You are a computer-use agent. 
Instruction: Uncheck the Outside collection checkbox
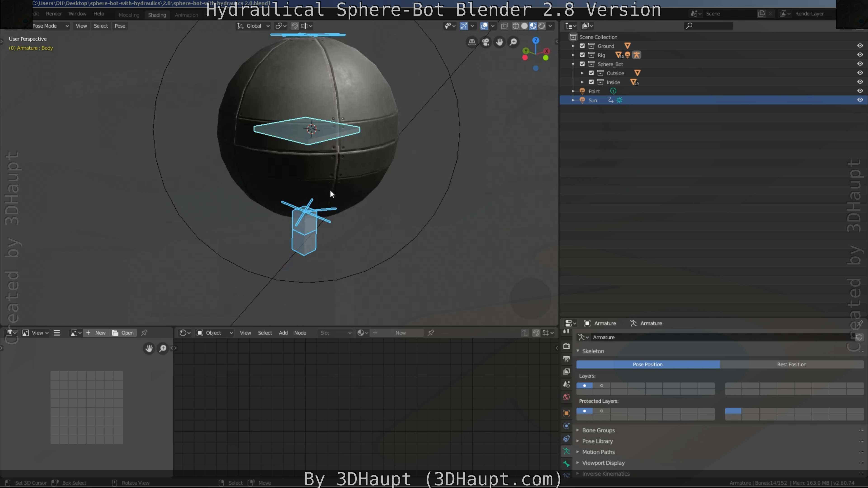pos(591,73)
